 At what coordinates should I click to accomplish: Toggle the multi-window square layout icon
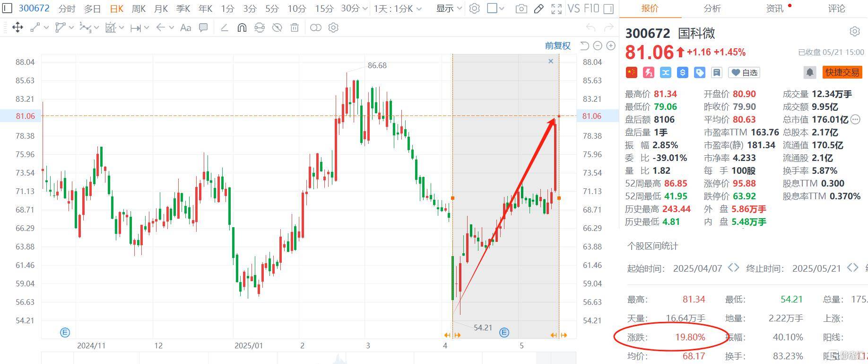(492, 9)
